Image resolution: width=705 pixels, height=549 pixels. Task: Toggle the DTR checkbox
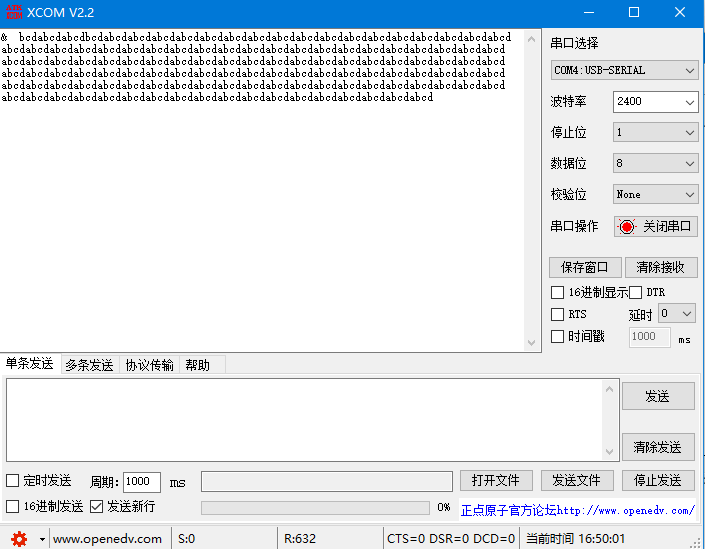(635, 292)
